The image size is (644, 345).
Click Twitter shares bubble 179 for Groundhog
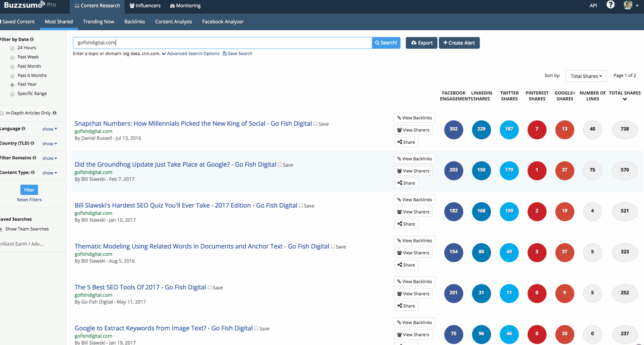[509, 170]
